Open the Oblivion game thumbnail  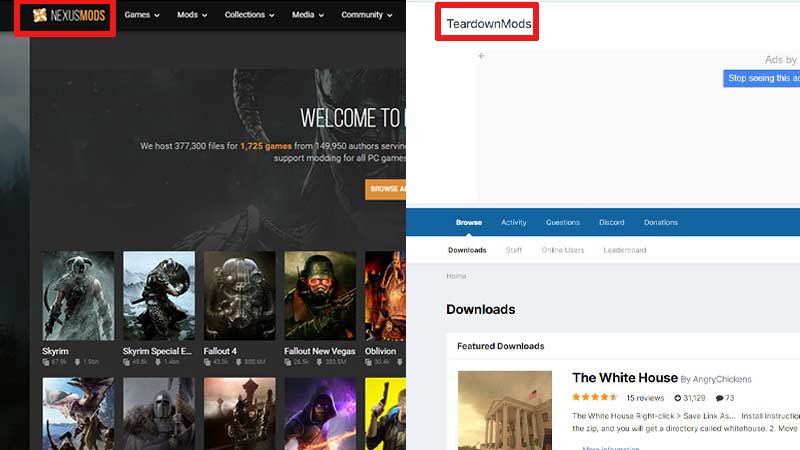(x=385, y=295)
